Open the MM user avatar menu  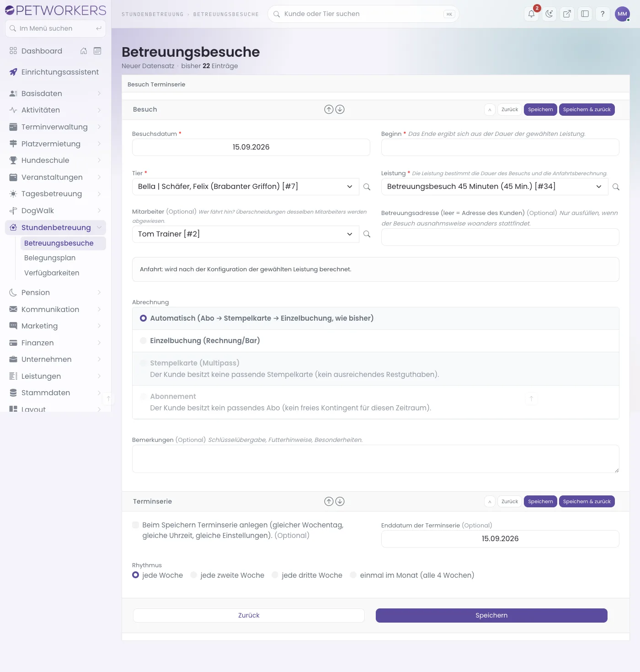point(622,14)
